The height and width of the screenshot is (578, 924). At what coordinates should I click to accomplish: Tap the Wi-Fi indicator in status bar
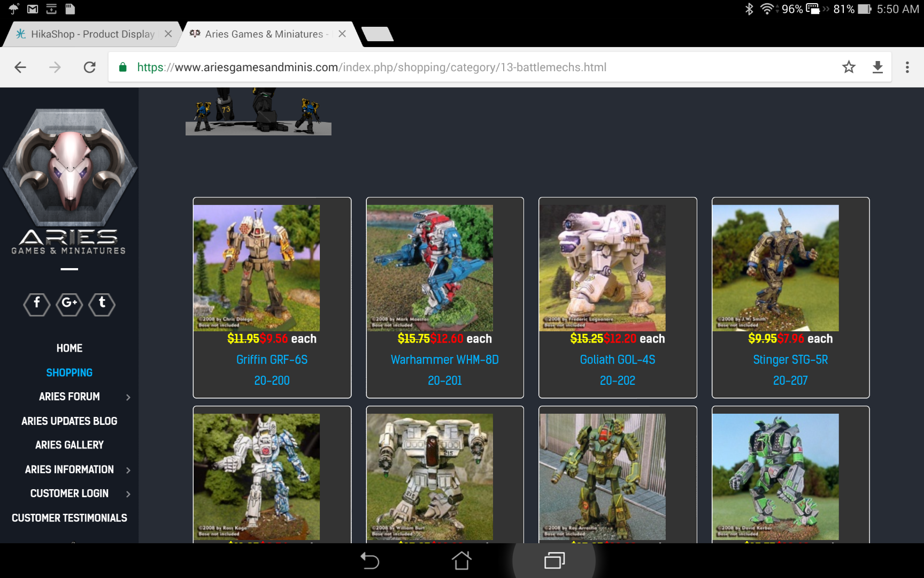coord(767,9)
